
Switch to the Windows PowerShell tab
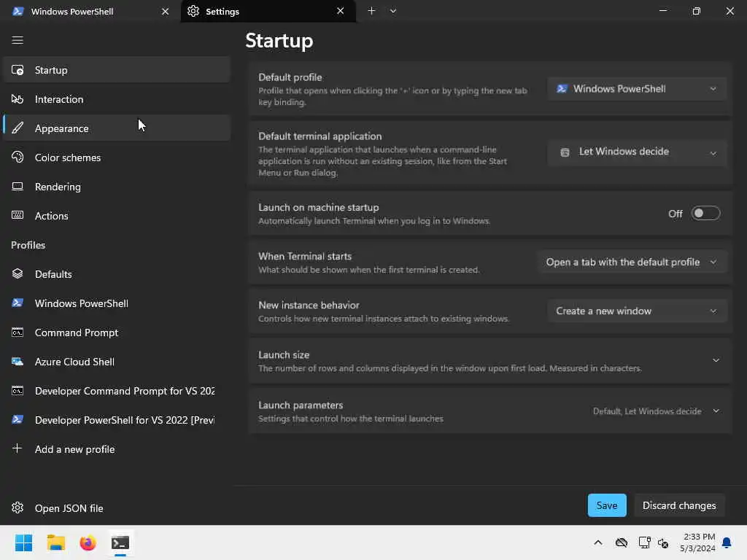click(89, 12)
